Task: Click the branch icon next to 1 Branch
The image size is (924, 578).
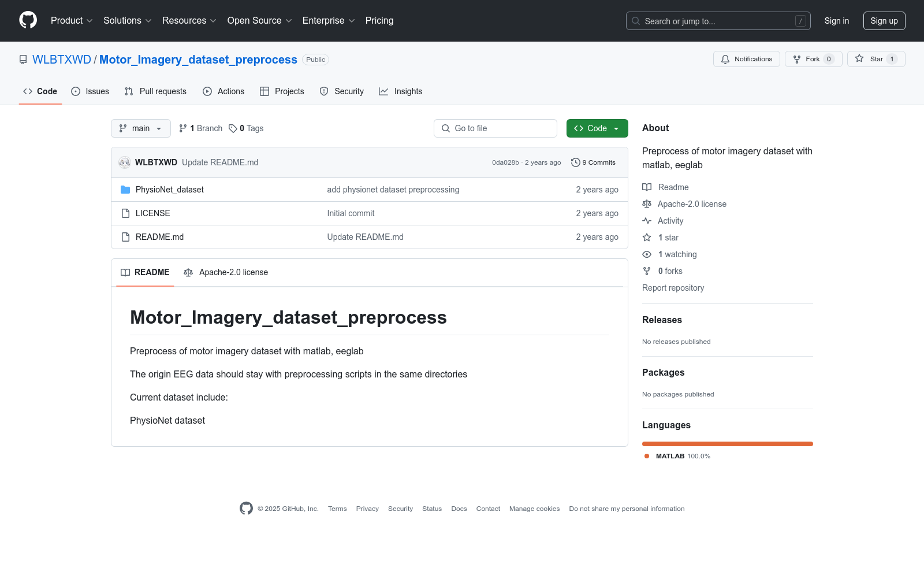Action: (x=183, y=128)
